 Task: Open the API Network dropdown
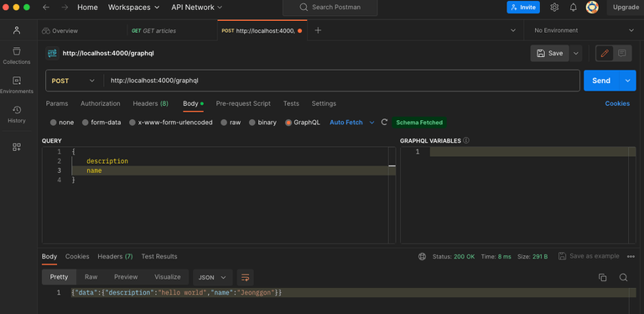[197, 8]
